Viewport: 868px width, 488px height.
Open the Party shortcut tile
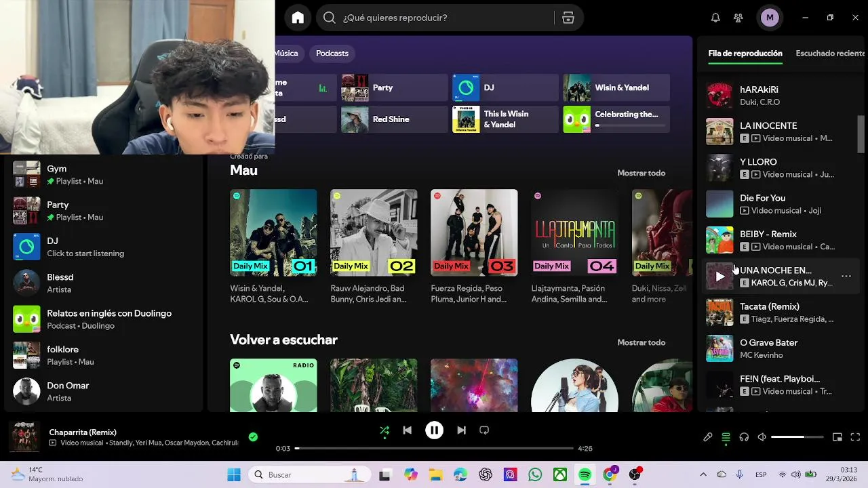[x=394, y=87]
